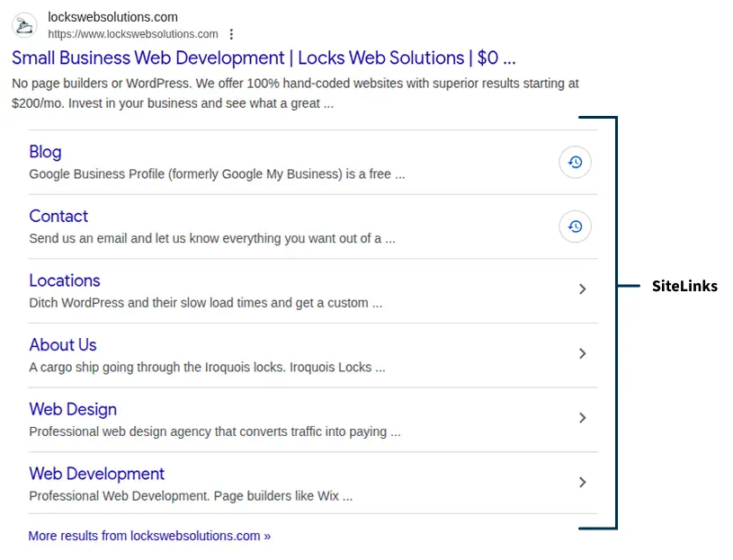Open the Web Development sitelink
This screenshot has height=560, width=733.
coord(96,474)
